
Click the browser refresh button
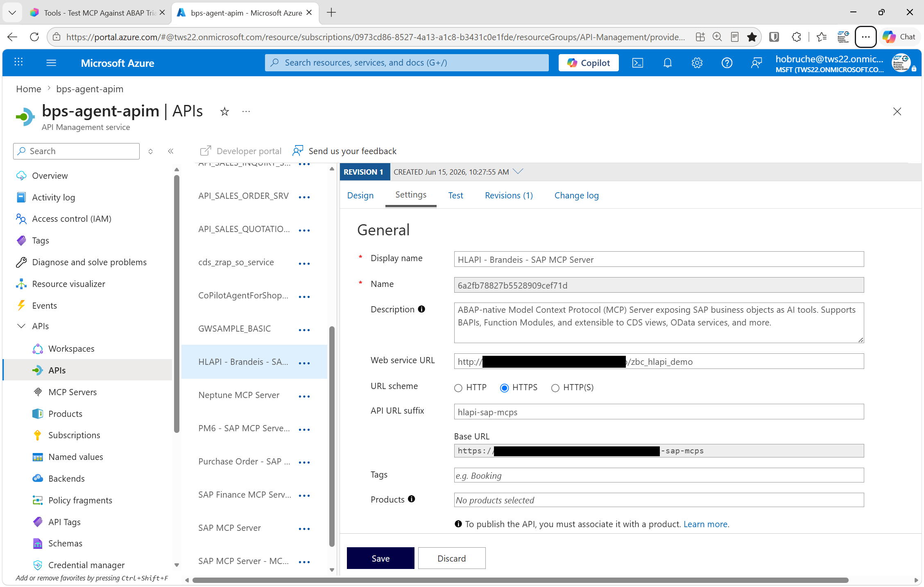pyautogui.click(x=34, y=37)
